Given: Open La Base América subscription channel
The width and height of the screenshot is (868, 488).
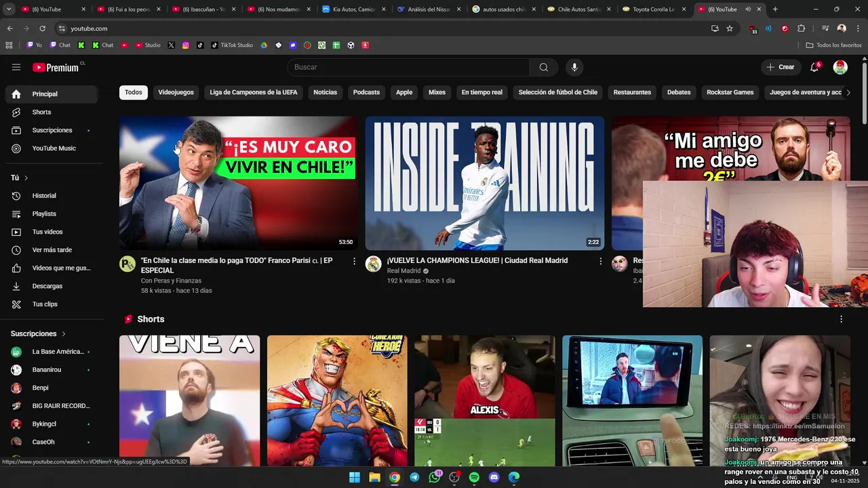Looking at the screenshot, I should (x=52, y=352).
